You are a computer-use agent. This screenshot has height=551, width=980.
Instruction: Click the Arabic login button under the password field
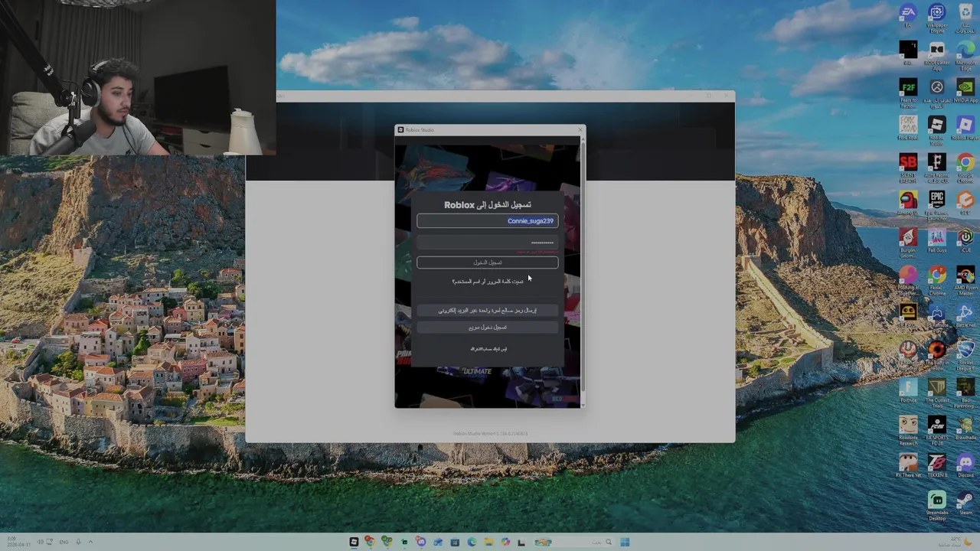488,262
